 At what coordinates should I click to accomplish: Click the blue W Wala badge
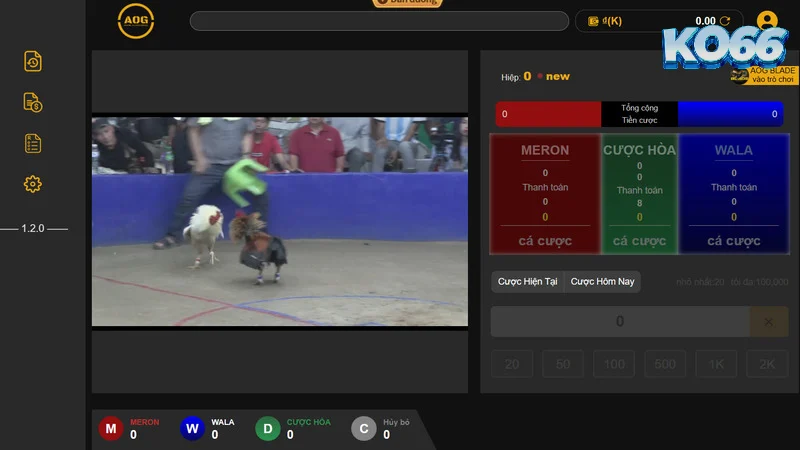coord(192,429)
